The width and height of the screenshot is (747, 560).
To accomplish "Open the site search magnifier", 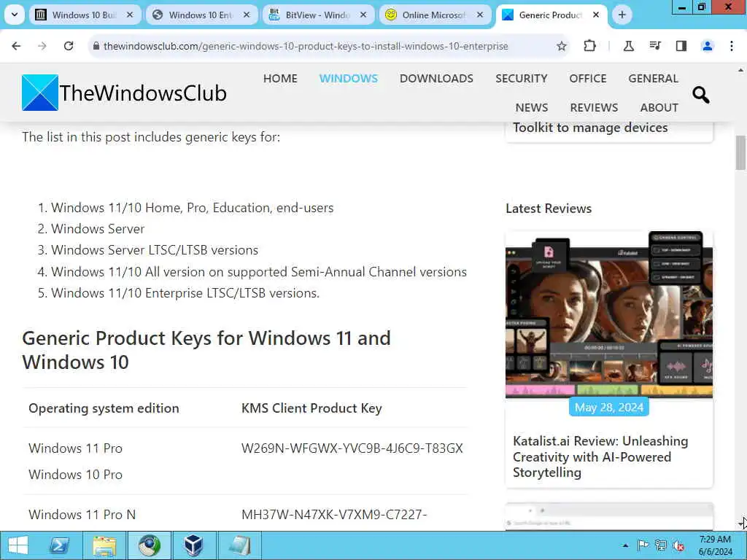I will 701,95.
